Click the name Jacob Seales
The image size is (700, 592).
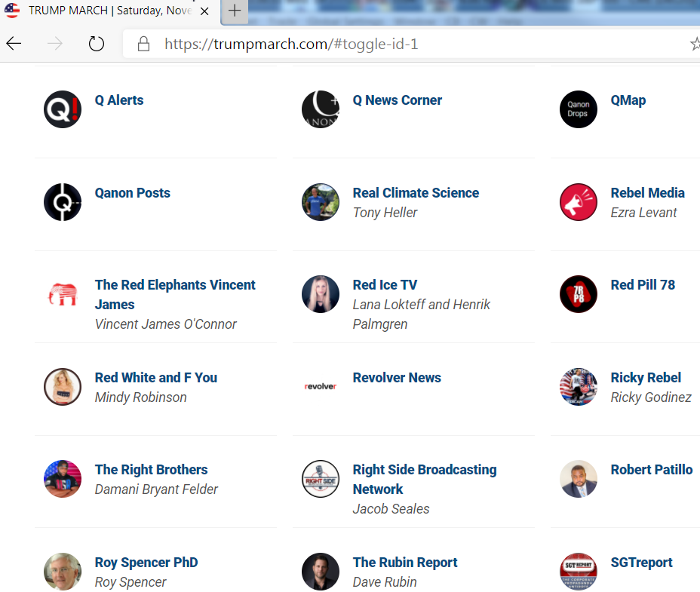click(x=391, y=509)
